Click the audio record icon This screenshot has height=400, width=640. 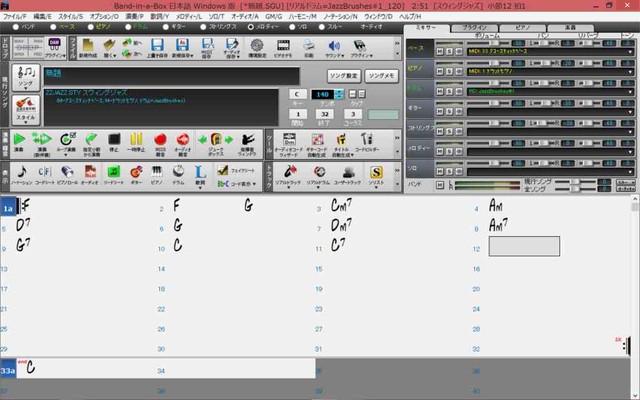pyautogui.click(x=182, y=140)
